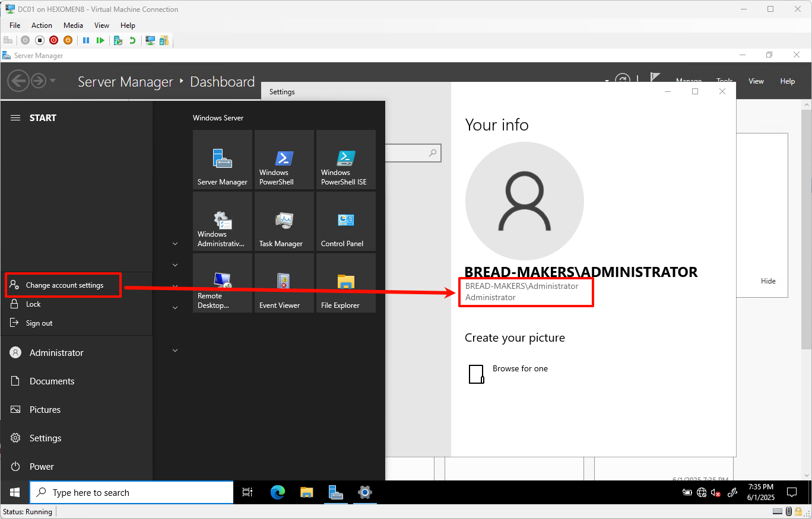Open the Media menu
The height and width of the screenshot is (519, 812).
(73, 26)
